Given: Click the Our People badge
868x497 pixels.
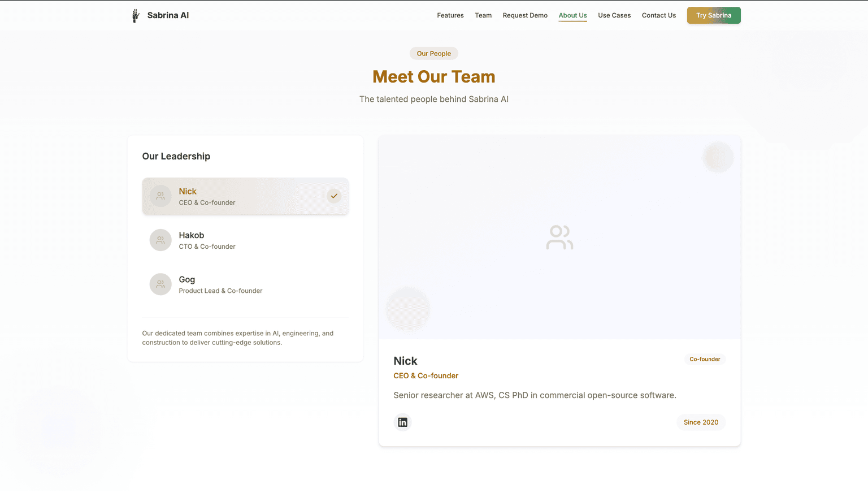Looking at the screenshot, I should click(x=434, y=54).
